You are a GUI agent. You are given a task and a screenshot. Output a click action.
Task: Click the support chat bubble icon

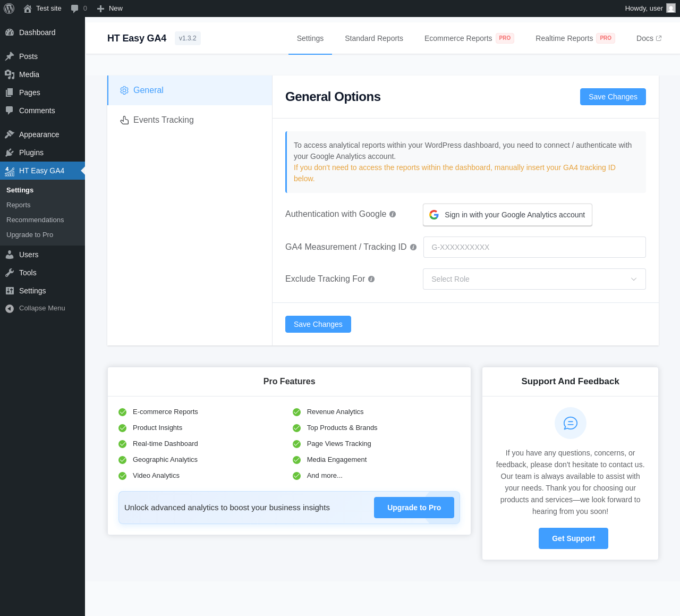571,423
